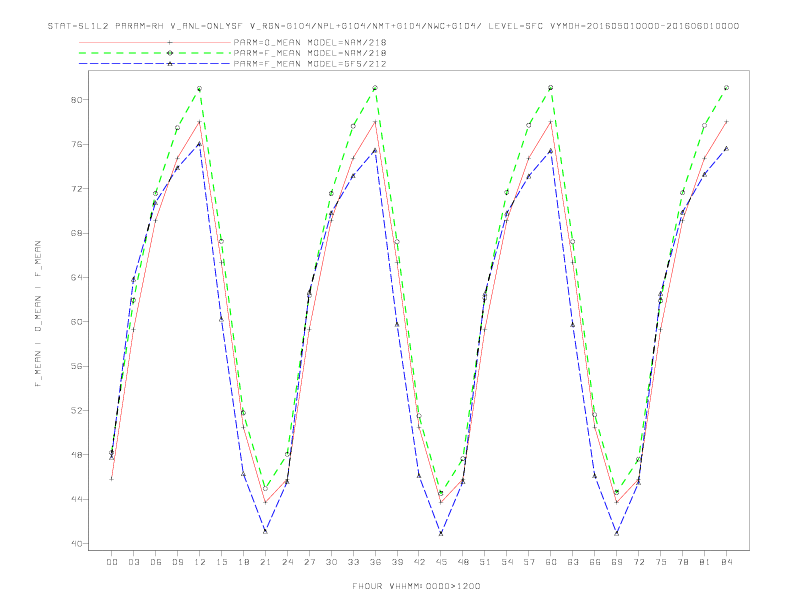Click x-axis tick label 06
792x612 pixels.
[156, 562]
